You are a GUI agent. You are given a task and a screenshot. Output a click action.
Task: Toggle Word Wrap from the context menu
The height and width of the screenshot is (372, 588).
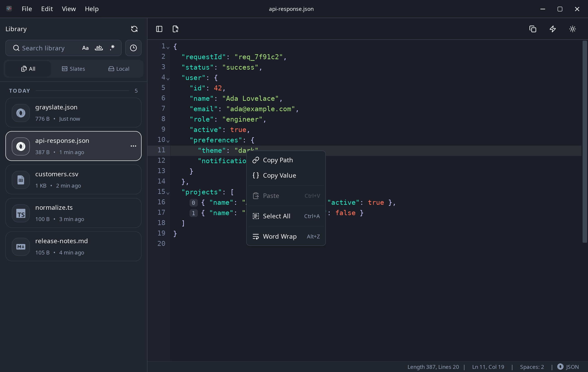click(286, 237)
